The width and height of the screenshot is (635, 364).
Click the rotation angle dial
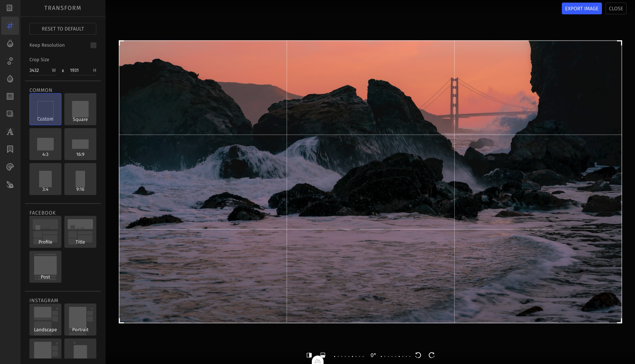pos(373,355)
